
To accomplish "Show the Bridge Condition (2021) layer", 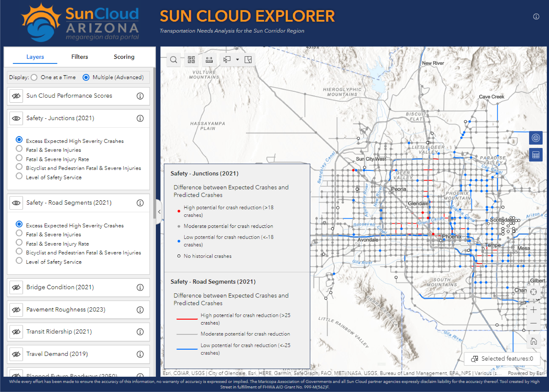I will tap(16, 287).
